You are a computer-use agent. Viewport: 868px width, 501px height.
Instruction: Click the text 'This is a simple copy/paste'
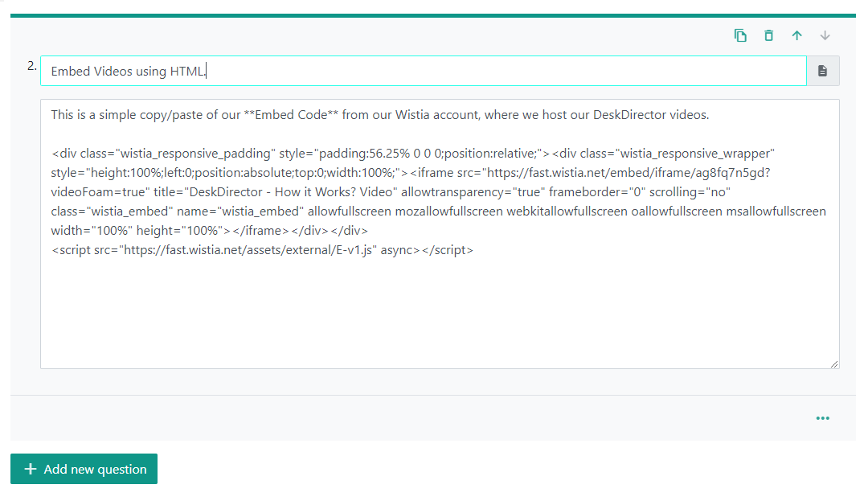point(127,114)
